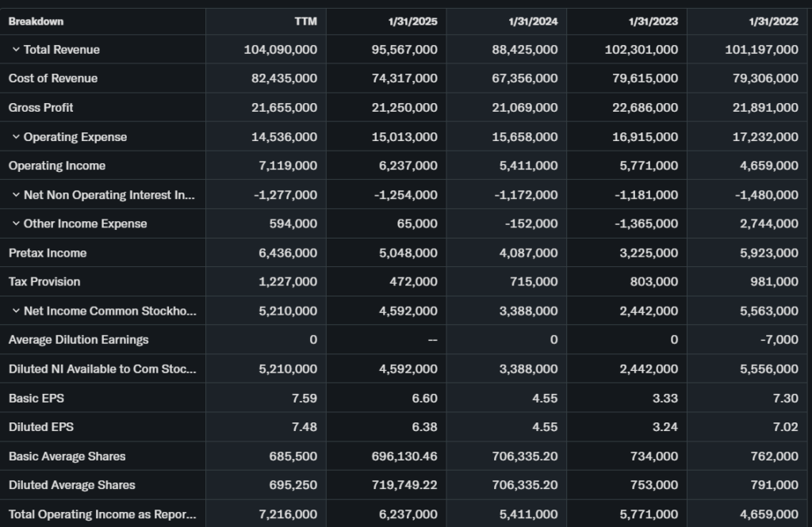
Task: Expand the Other Income Expense chevron
Action: (16, 224)
